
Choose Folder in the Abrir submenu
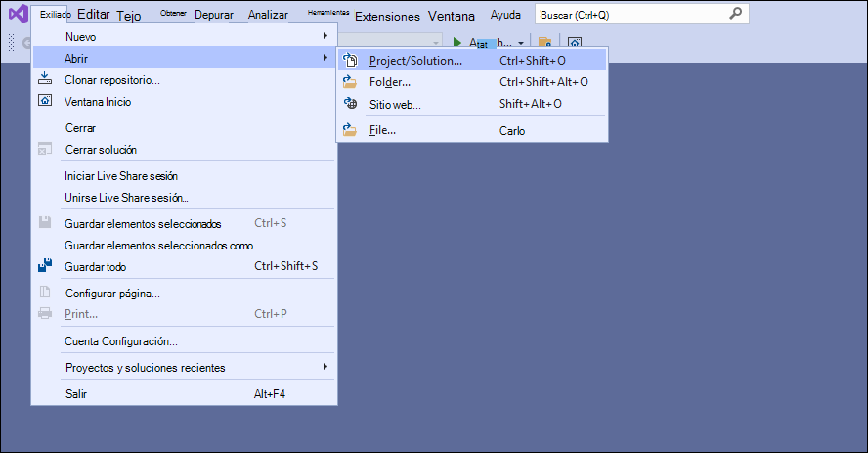click(x=472, y=82)
